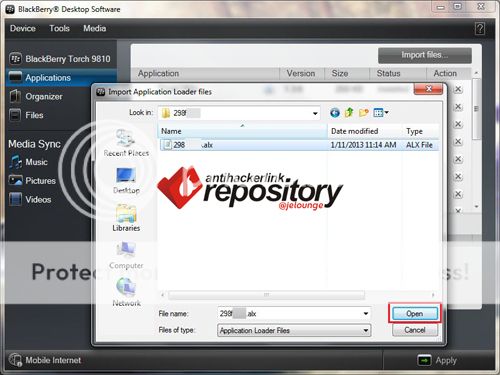
Task: Open the View Menu icon
Action: [x=381, y=113]
